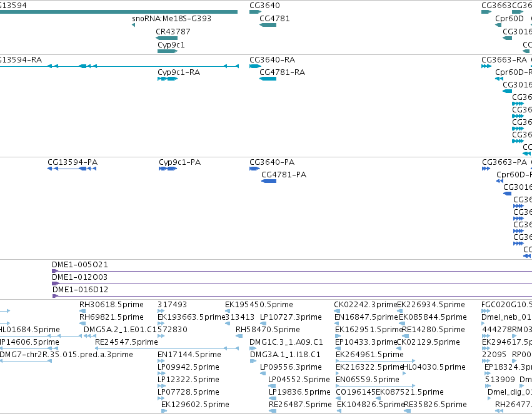Click the LP09942.5prime EST label
532x414 pixels.
pyautogui.click(x=188, y=367)
